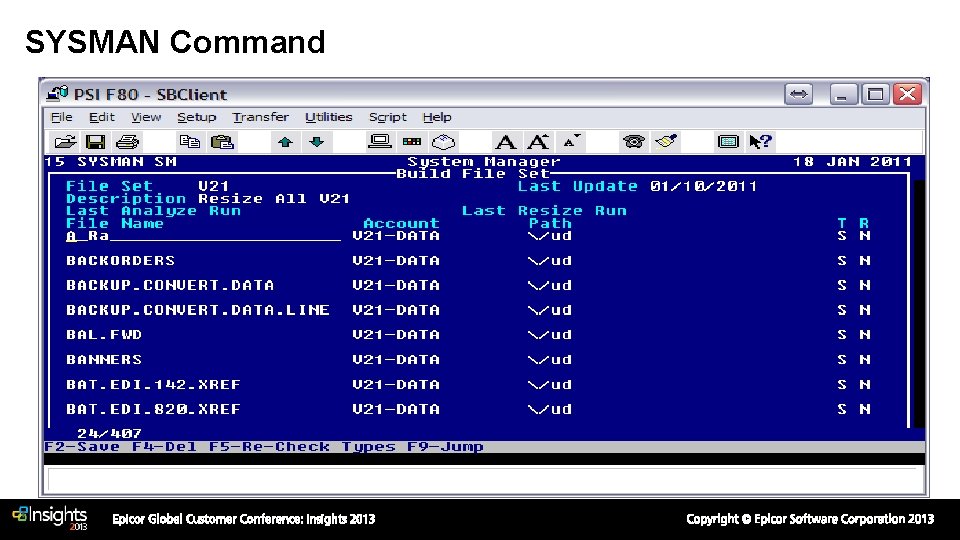Click the mouse toolbar icon

[x=444, y=142]
